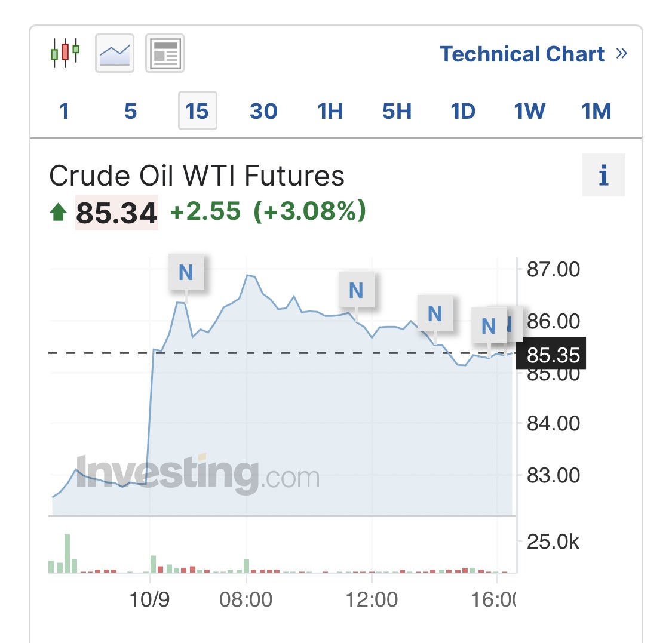Select the area line chart icon
Screen dimensions: 672x643
coord(115,53)
